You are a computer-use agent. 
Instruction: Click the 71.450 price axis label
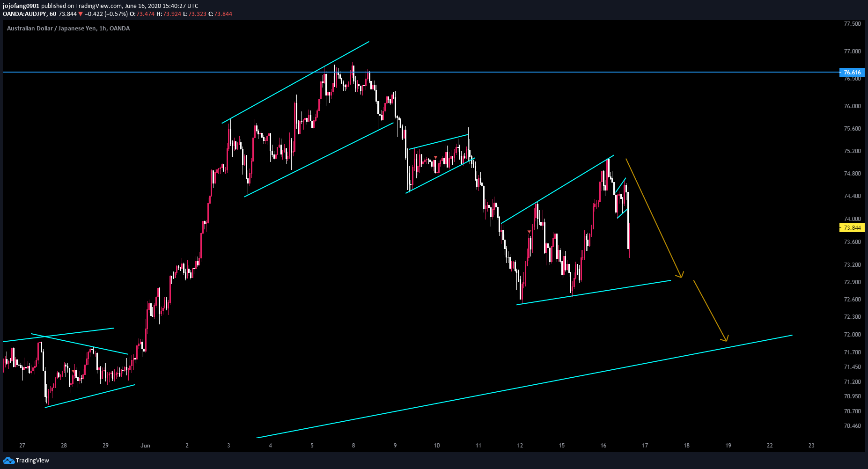click(852, 367)
